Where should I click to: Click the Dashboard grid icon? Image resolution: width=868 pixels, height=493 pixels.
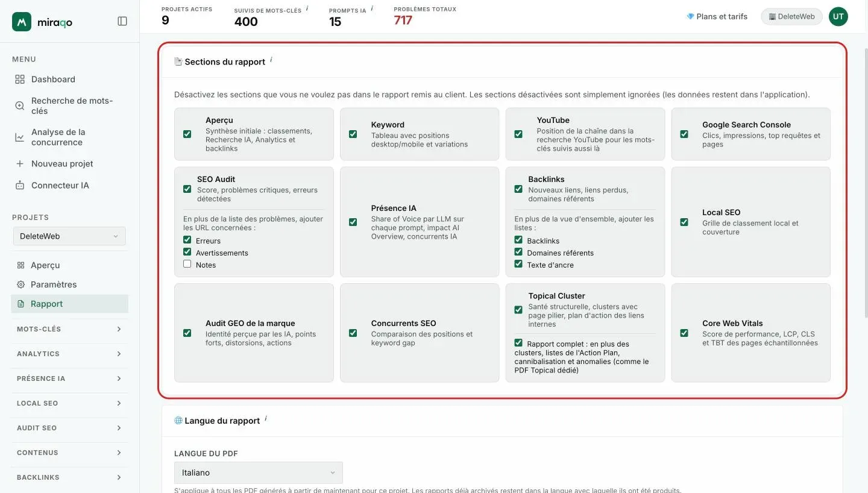click(20, 80)
